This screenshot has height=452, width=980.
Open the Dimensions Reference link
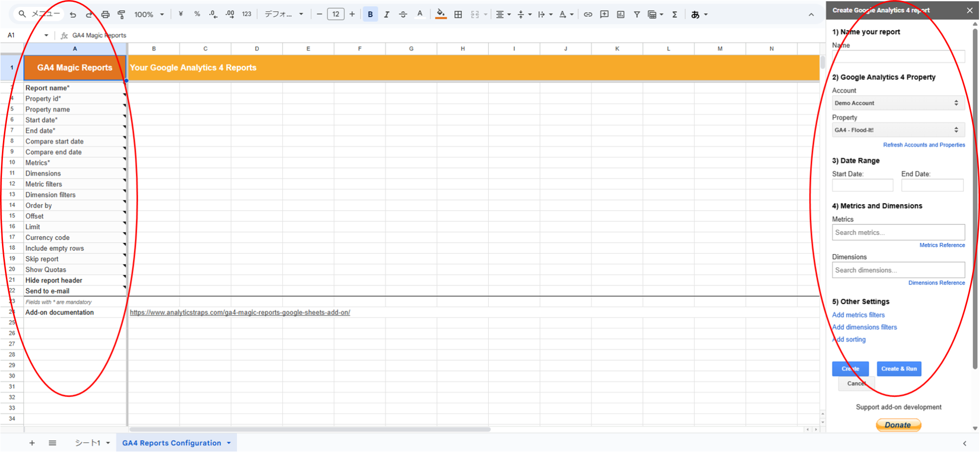936,283
